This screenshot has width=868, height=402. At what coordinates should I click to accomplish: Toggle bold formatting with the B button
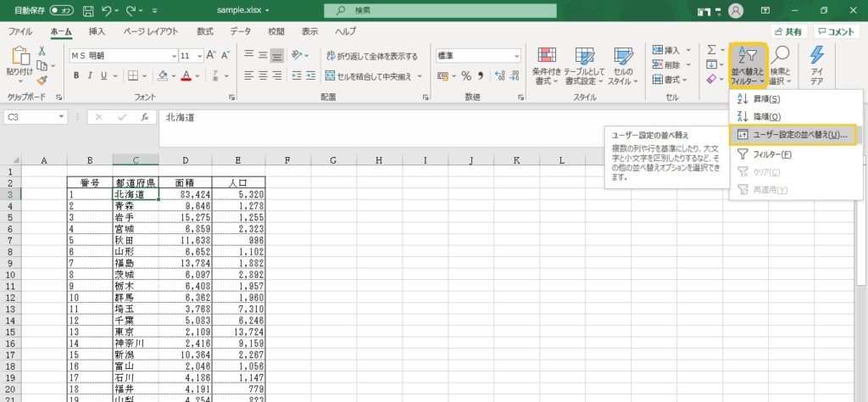coord(76,75)
